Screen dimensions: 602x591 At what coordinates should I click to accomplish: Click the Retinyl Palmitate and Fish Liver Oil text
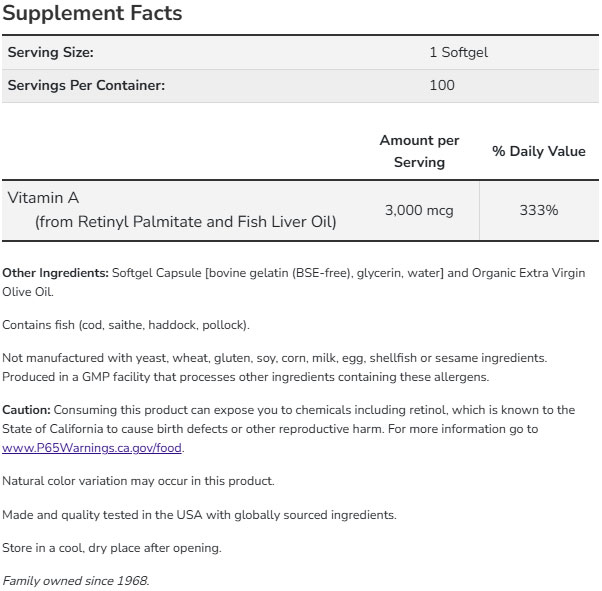click(x=186, y=222)
